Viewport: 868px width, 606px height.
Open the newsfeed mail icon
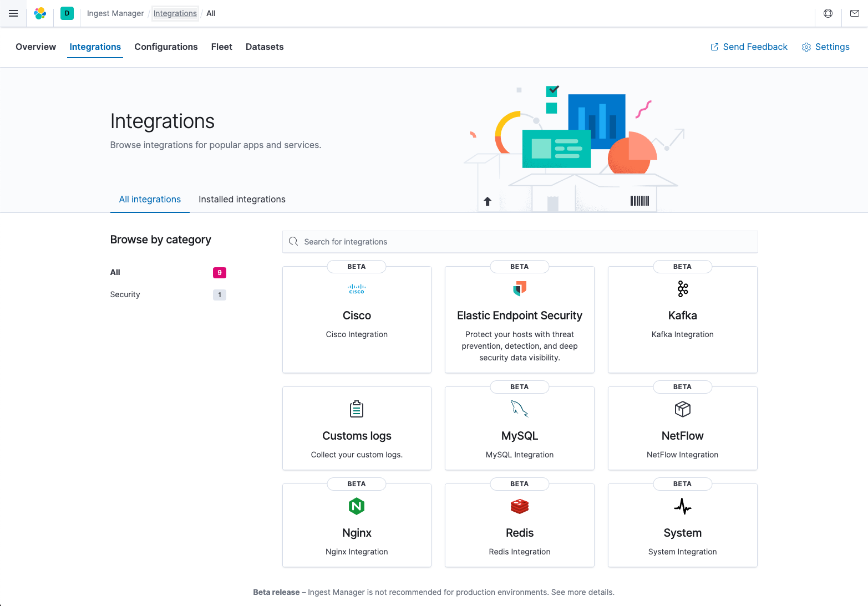coord(855,13)
